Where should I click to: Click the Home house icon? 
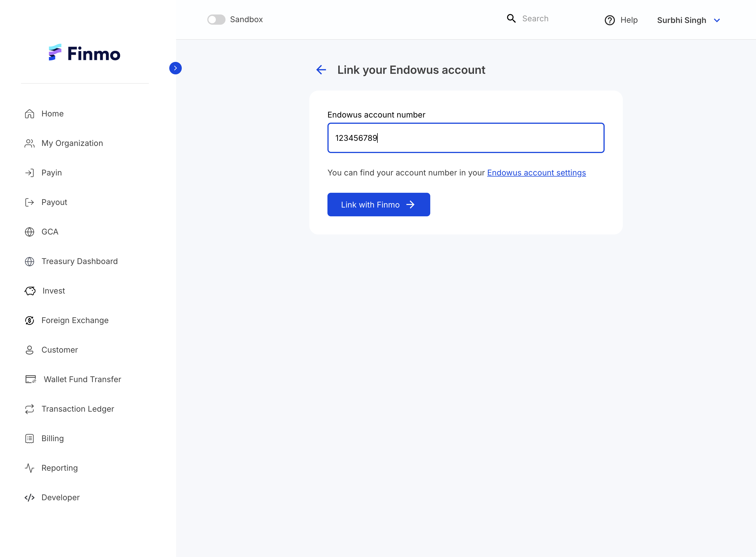click(x=29, y=114)
